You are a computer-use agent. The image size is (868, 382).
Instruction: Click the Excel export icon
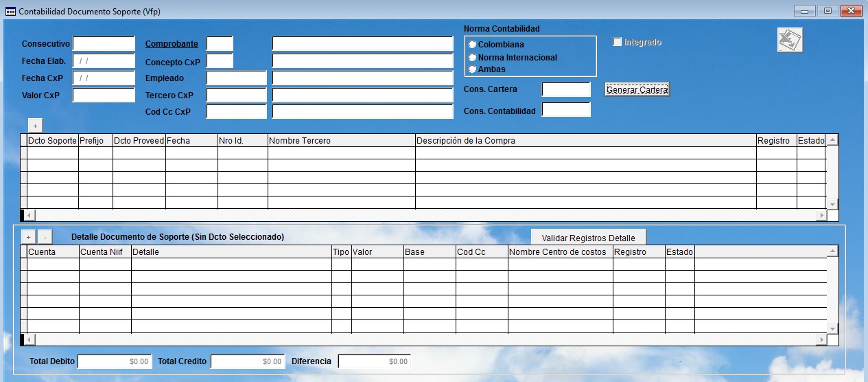(x=790, y=40)
